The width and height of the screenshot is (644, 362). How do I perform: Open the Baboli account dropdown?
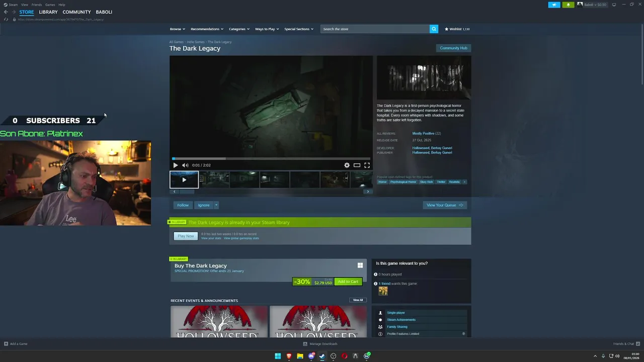pyautogui.click(x=592, y=5)
